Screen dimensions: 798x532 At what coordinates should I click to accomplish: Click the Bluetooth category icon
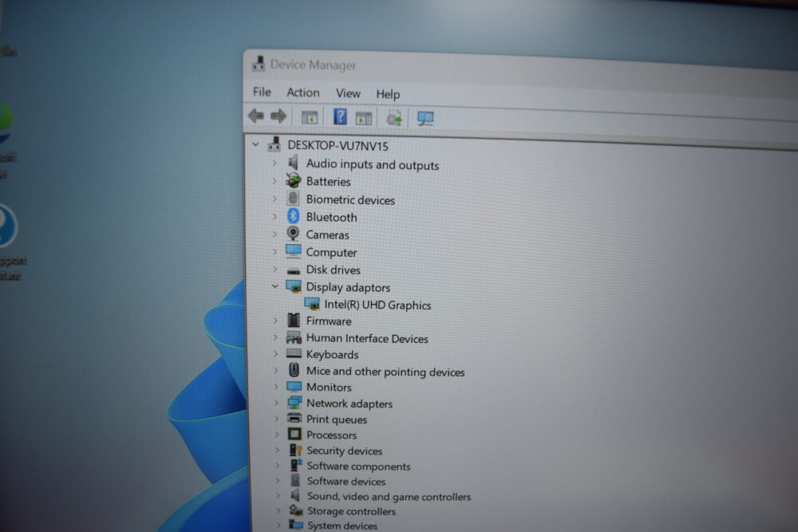point(293,216)
